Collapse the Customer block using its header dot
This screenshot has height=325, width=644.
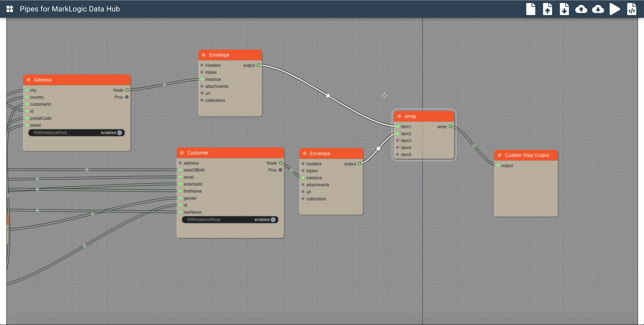point(182,153)
